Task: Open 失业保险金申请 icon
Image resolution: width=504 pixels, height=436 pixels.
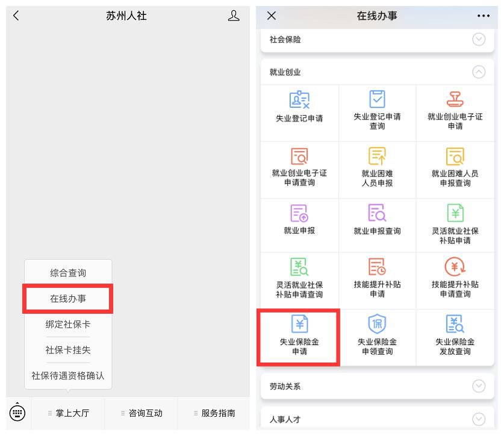Action: pos(299,325)
